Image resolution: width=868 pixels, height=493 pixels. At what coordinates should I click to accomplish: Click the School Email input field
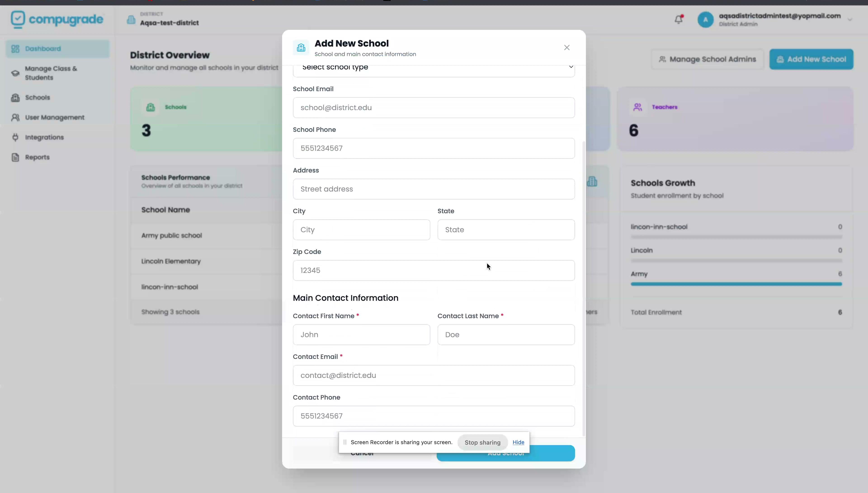click(x=434, y=108)
